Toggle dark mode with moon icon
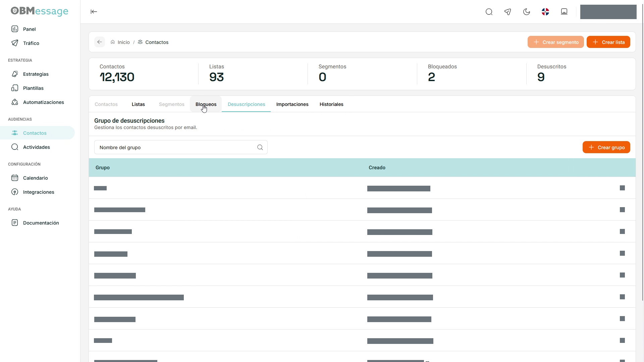The width and height of the screenshot is (644, 362). [x=527, y=12]
